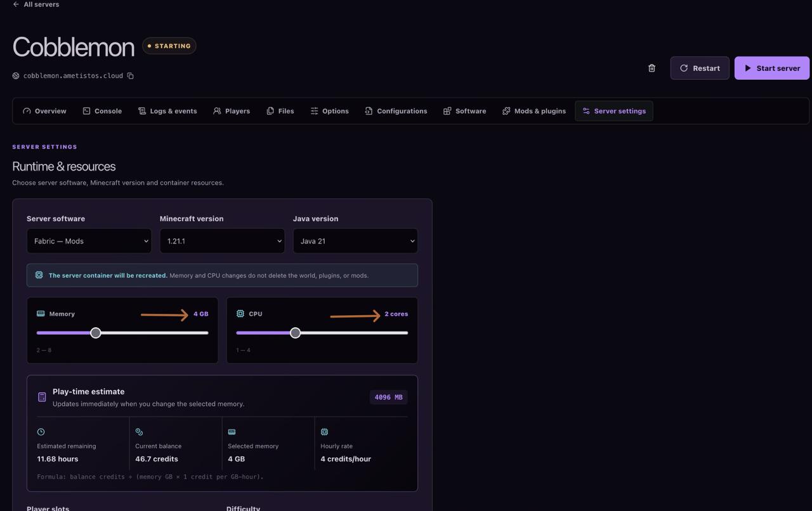Restart the Cobblemon server
This screenshot has width=812, height=511.
[700, 68]
